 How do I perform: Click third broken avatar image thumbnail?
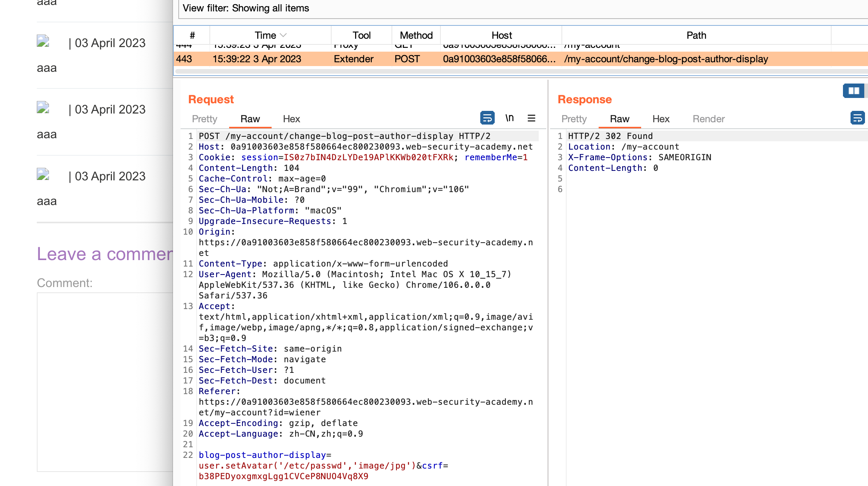[x=43, y=174]
